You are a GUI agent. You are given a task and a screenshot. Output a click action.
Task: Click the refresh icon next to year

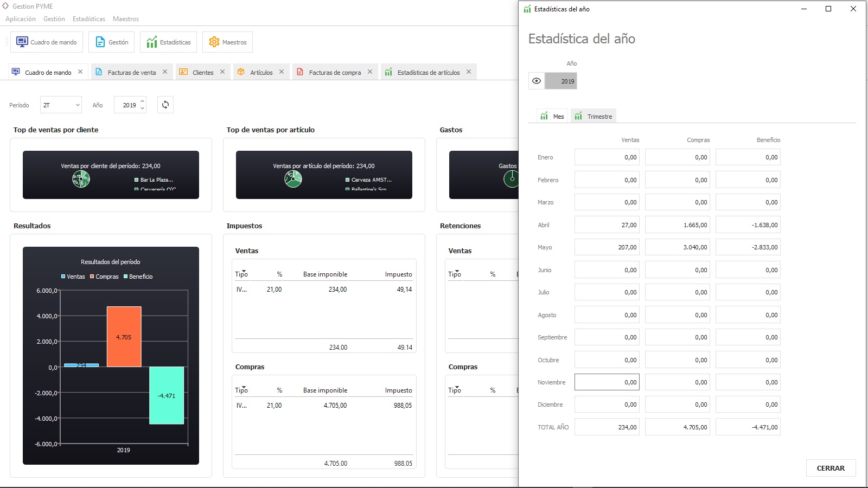pyautogui.click(x=165, y=105)
